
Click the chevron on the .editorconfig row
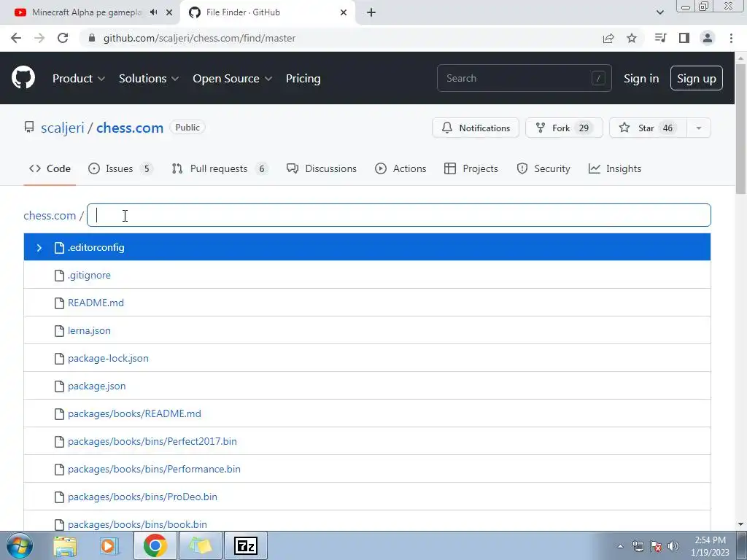(39, 248)
